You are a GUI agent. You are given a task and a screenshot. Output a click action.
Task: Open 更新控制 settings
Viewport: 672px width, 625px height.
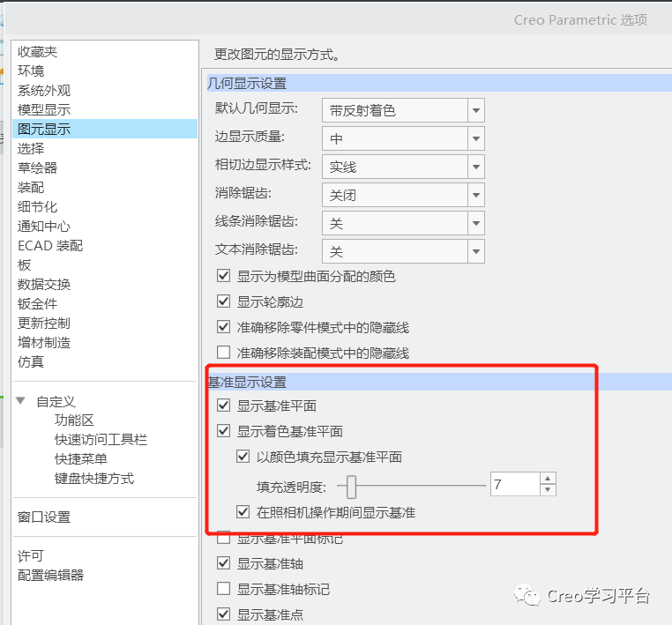44,323
